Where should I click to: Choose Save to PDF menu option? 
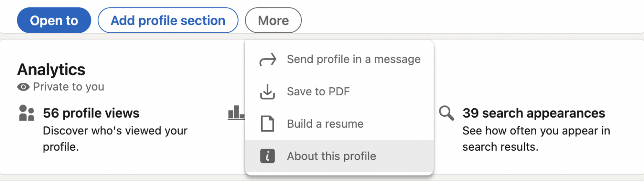(x=318, y=92)
